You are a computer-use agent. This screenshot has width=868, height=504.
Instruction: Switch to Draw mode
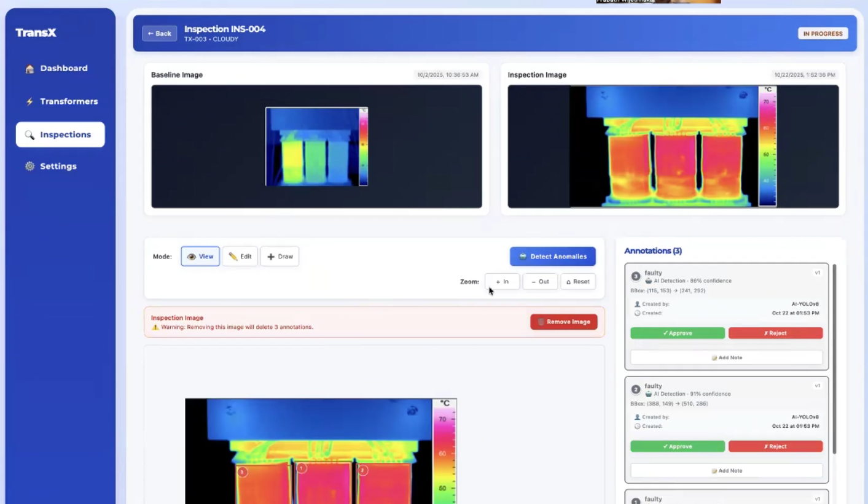280,257
